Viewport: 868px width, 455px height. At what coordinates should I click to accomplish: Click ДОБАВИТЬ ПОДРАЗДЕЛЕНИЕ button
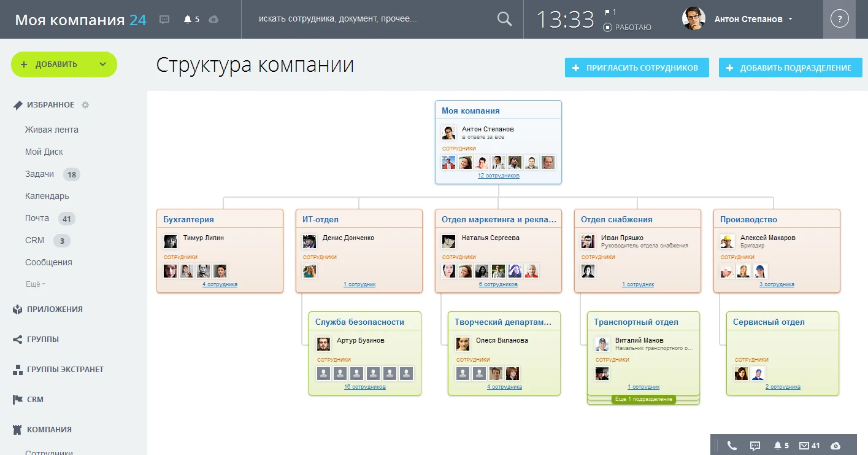coord(791,68)
